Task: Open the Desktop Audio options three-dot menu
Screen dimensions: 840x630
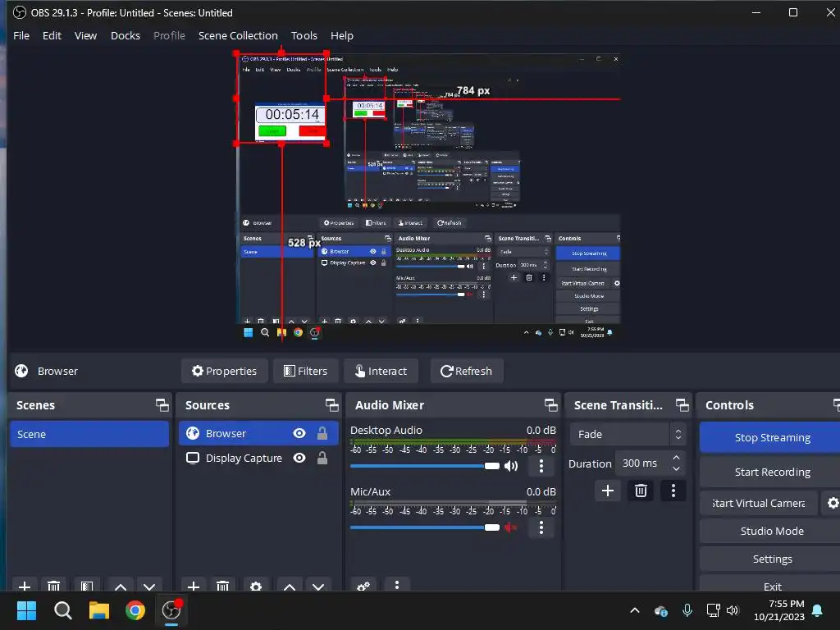Action: pyautogui.click(x=541, y=466)
